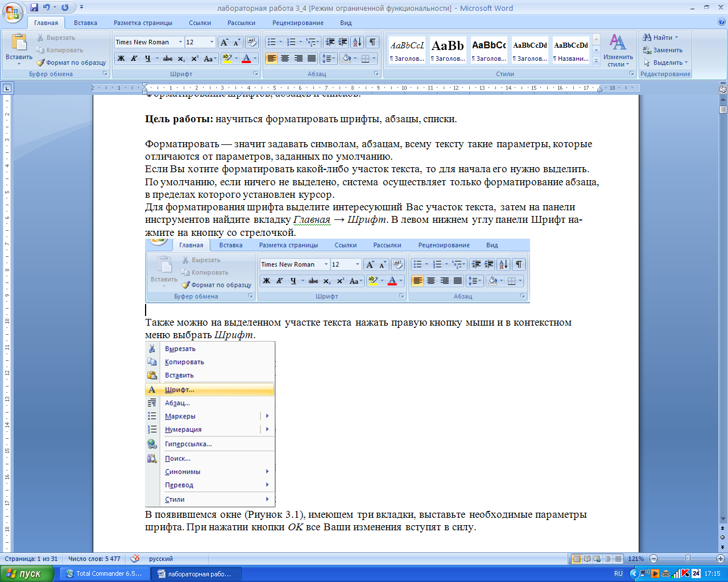Viewport: 728px width, 582px height.
Task: Click the yellow text highlight color button, top ribbon
Action: pyautogui.click(x=227, y=59)
